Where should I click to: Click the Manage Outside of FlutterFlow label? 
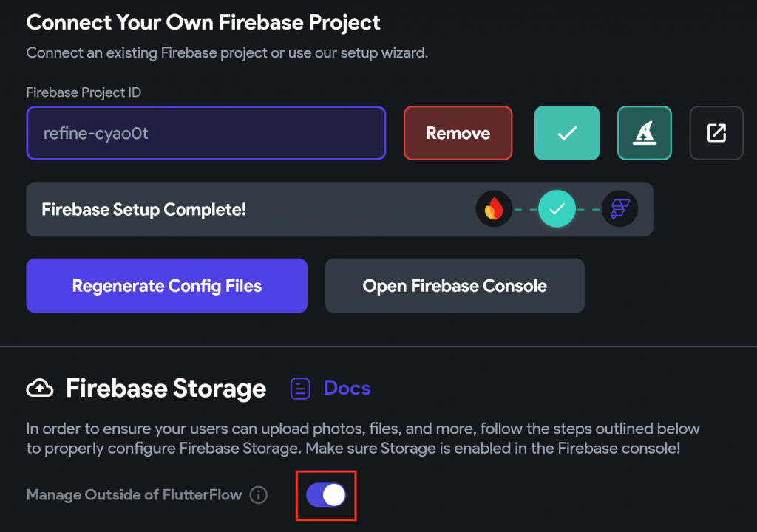click(134, 495)
